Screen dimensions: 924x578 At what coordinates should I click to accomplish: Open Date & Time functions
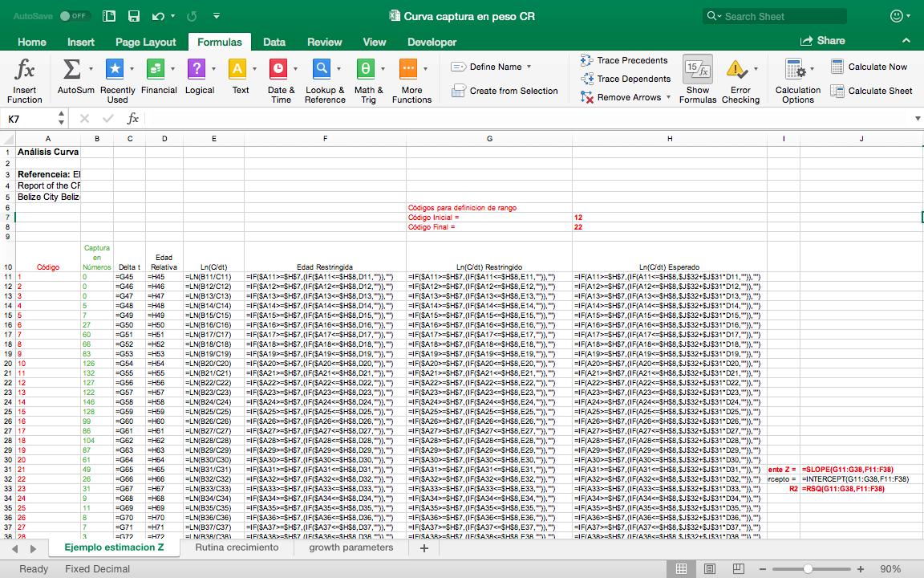[x=281, y=80]
